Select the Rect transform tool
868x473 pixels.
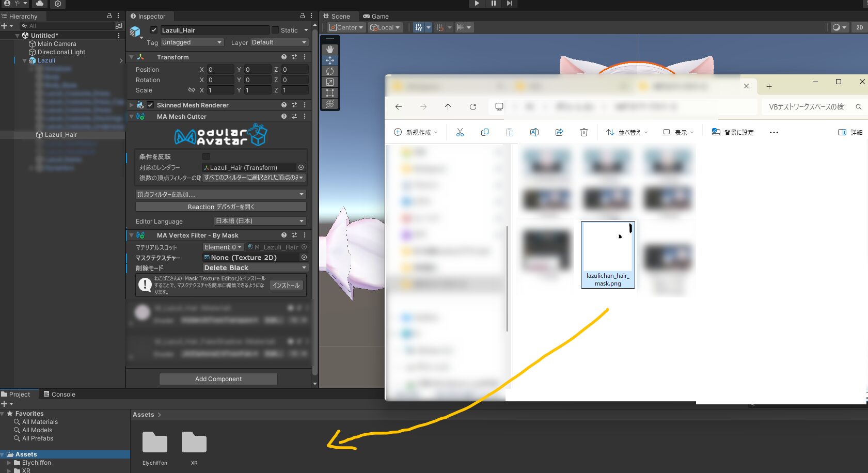(x=330, y=93)
